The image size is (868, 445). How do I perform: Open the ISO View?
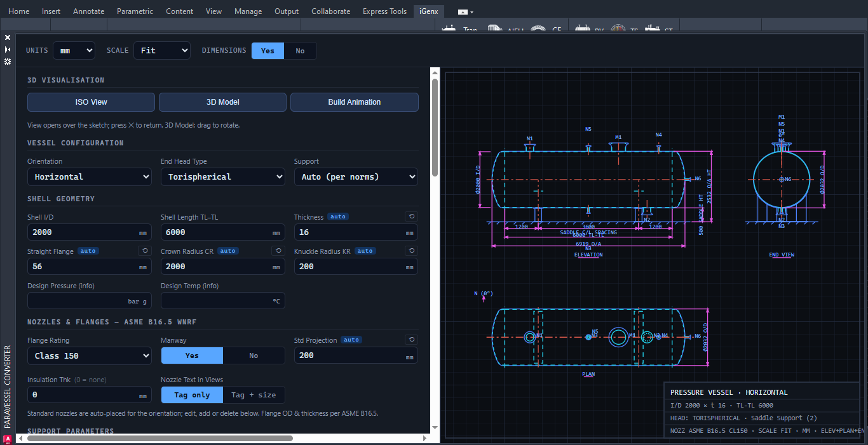click(91, 102)
